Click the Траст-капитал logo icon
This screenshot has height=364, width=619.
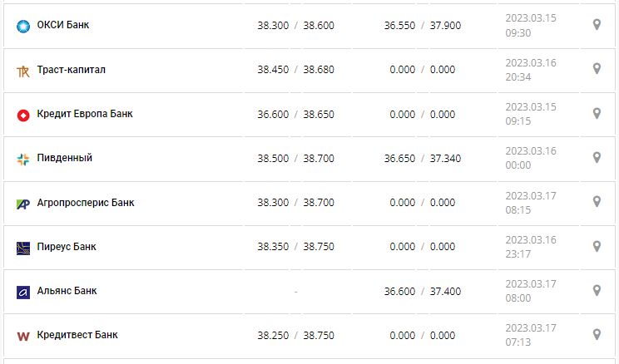pos(23,71)
